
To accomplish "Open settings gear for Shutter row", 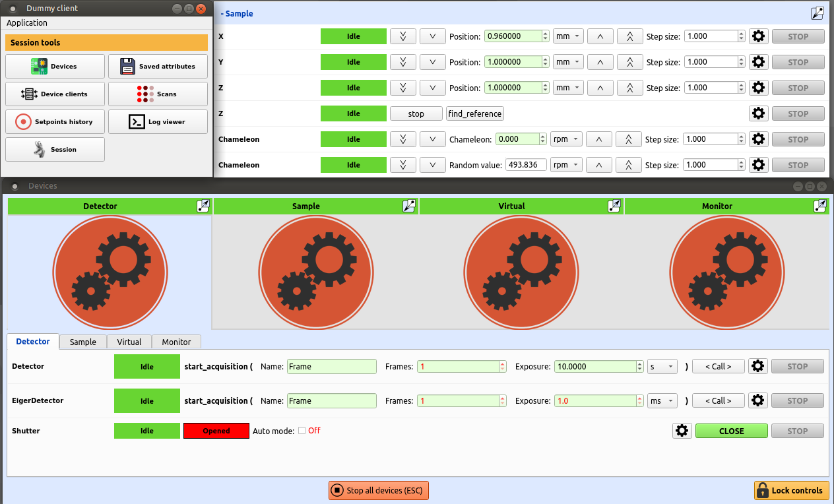I will pyautogui.click(x=682, y=431).
